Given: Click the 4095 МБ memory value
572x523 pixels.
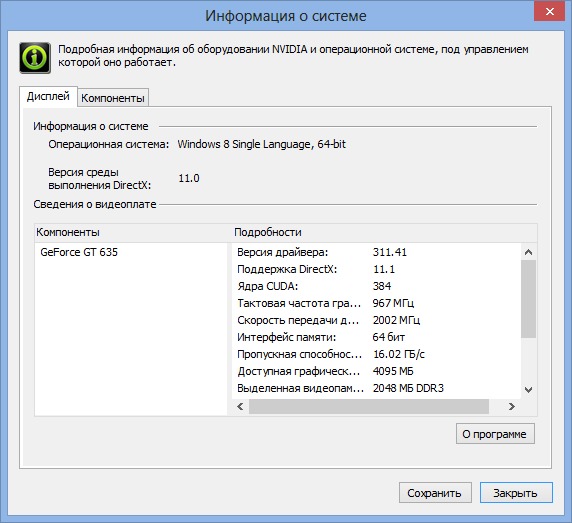Looking at the screenshot, I should [393, 371].
